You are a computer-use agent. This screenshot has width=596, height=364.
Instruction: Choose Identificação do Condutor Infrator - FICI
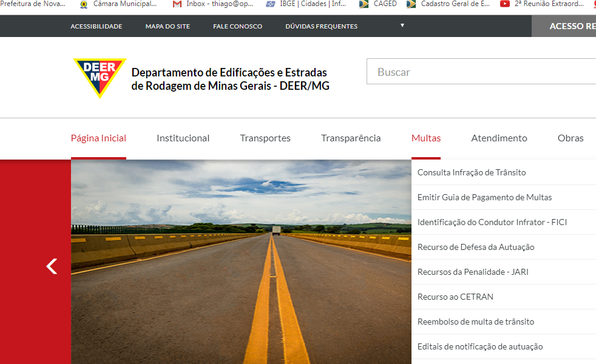click(504, 222)
